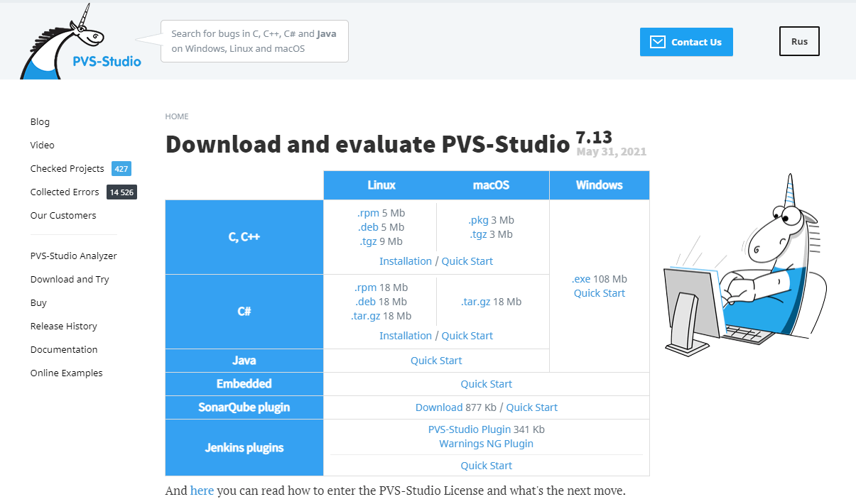
Task: Go to the Buy page
Action: pos(38,302)
